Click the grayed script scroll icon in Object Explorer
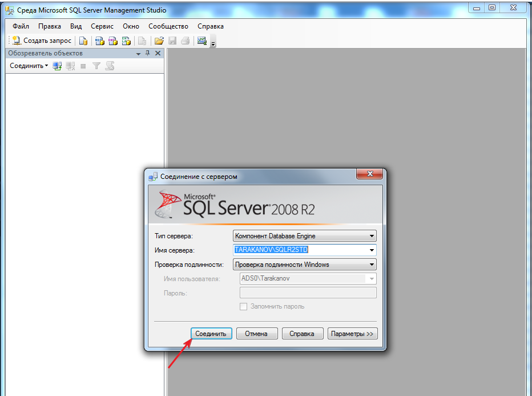532x396 pixels. click(x=110, y=66)
